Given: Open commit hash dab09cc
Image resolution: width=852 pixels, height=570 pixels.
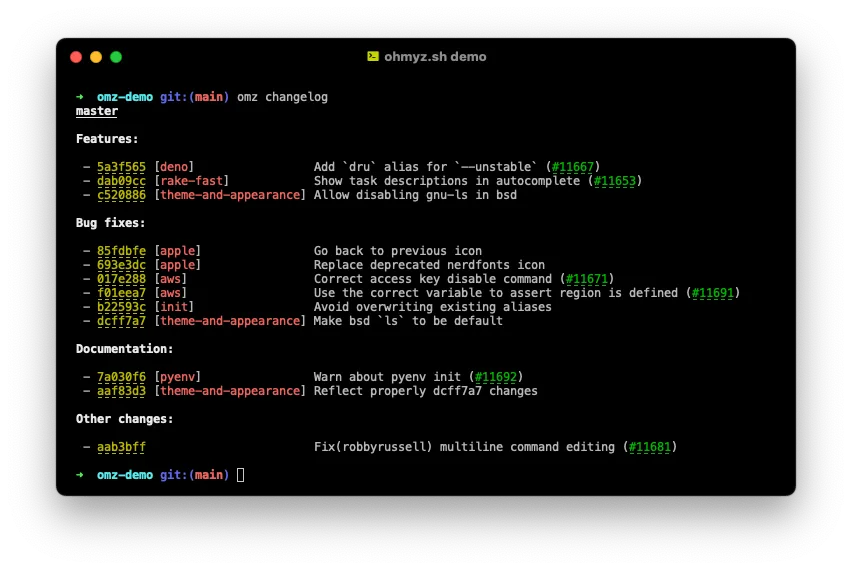Looking at the screenshot, I should click(x=121, y=181).
